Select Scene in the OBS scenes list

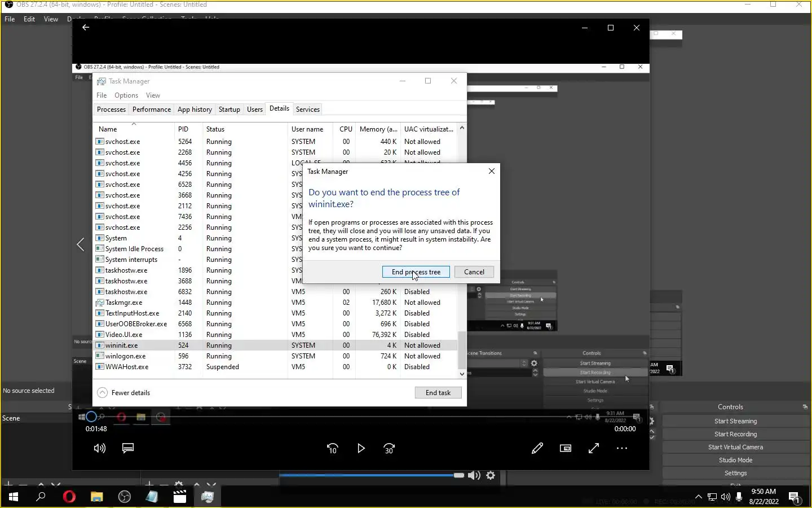(x=11, y=418)
